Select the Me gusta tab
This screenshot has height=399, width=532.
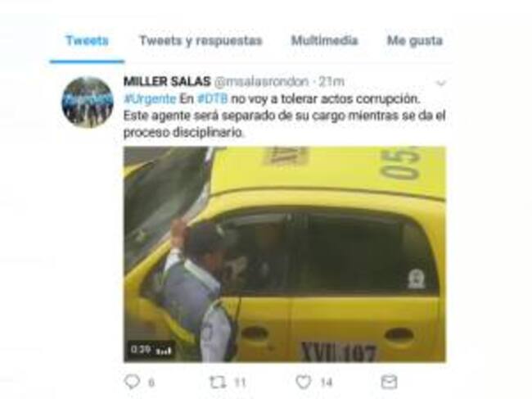point(415,41)
